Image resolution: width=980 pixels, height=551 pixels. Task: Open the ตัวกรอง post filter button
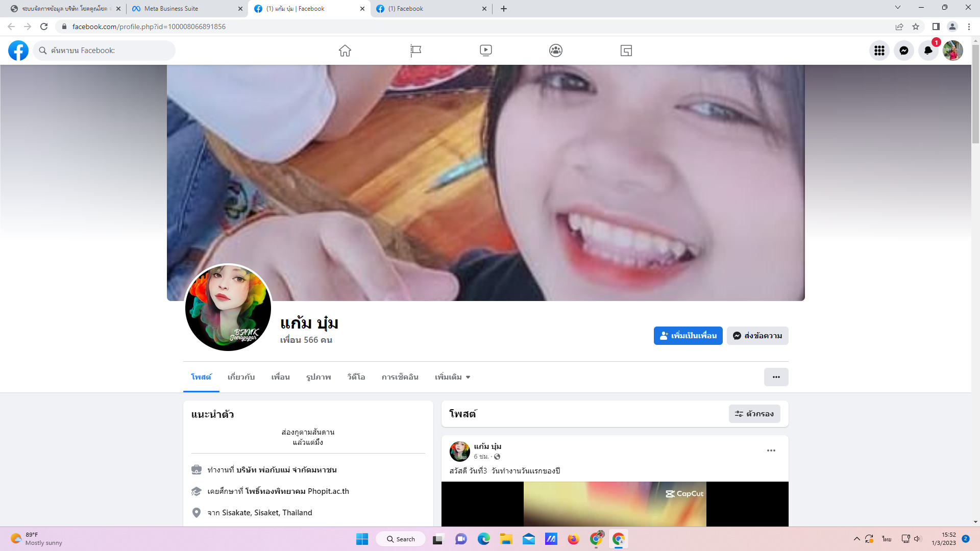click(x=754, y=414)
